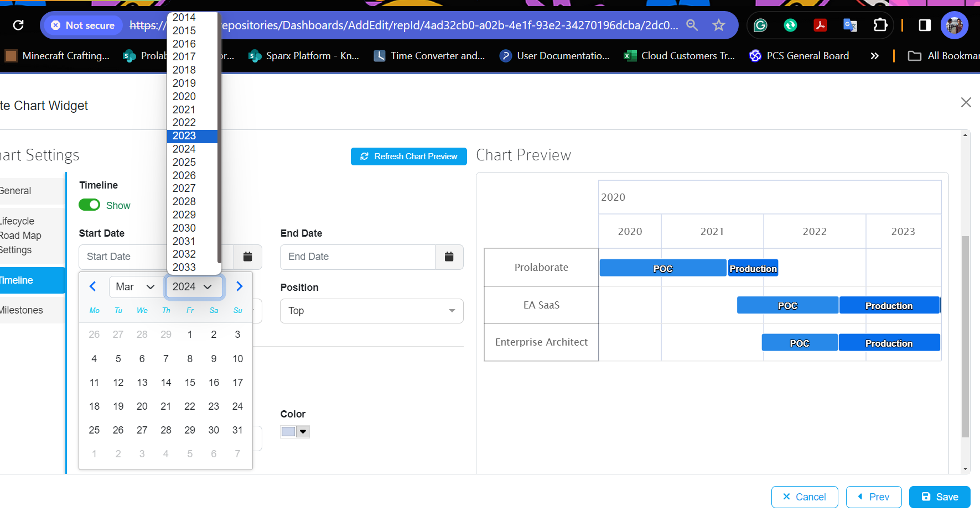The width and height of the screenshot is (980, 517).
Task: Open the Time Converter bookmark
Action: (429, 56)
